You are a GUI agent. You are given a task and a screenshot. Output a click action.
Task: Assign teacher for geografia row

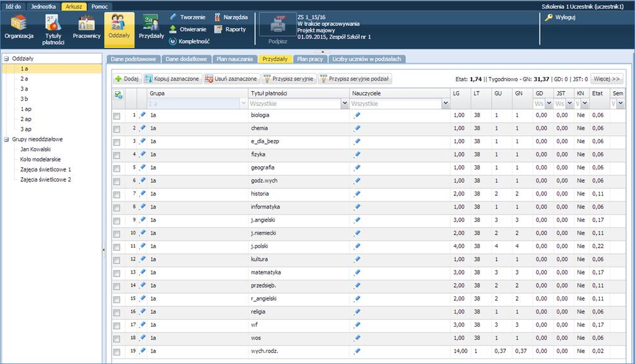coord(357,167)
